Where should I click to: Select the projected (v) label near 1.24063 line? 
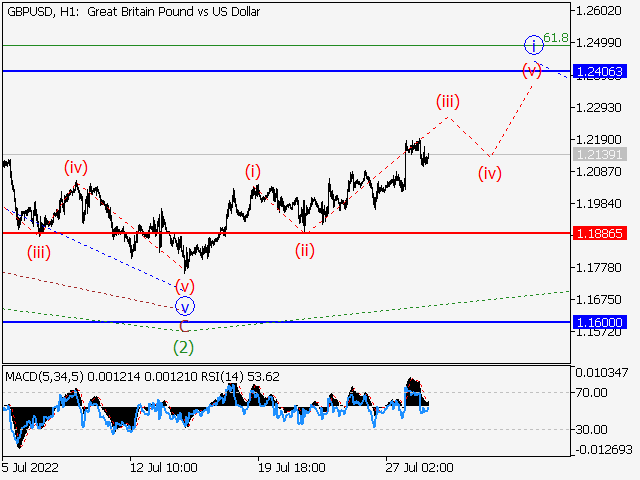point(532,71)
